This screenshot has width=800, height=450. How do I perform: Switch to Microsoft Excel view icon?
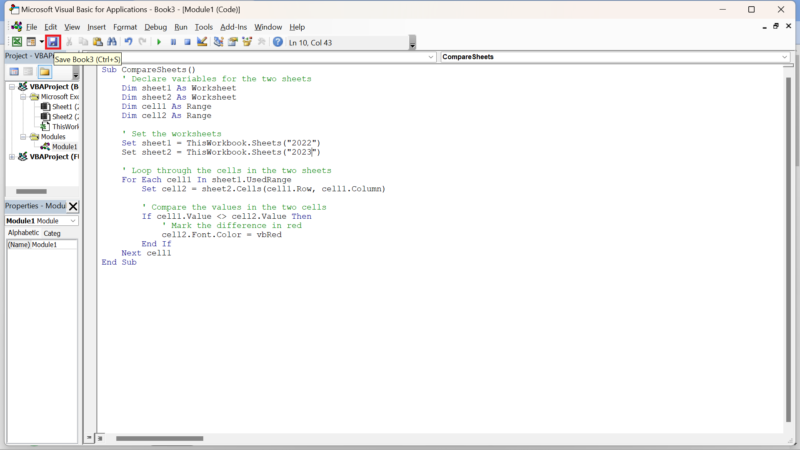[x=16, y=42]
